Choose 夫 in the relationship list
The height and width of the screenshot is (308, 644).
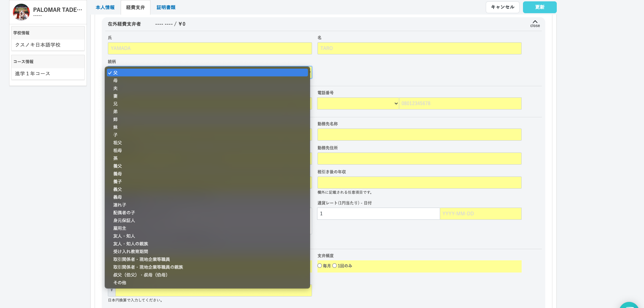(x=207, y=88)
